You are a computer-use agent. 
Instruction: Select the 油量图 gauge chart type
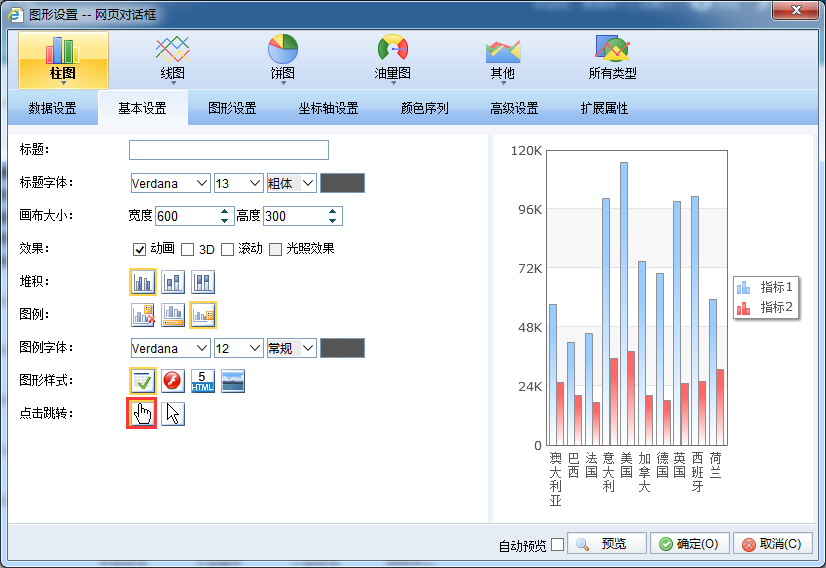pyautogui.click(x=392, y=58)
